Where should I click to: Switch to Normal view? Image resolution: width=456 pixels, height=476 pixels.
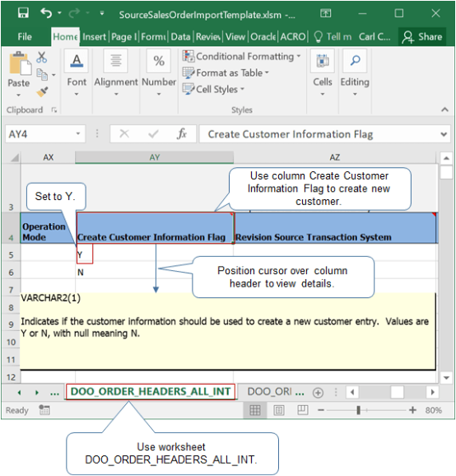[x=255, y=410]
